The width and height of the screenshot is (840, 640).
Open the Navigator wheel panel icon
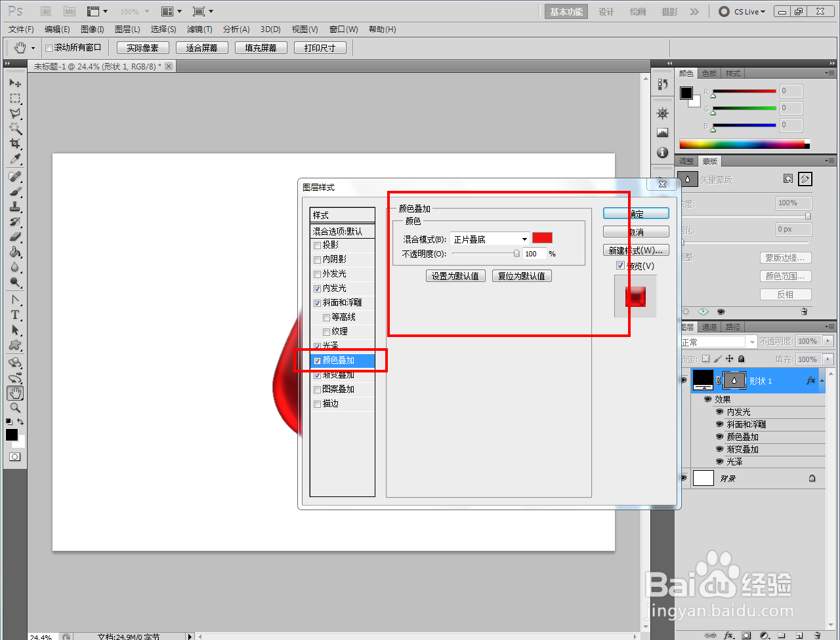(662, 113)
